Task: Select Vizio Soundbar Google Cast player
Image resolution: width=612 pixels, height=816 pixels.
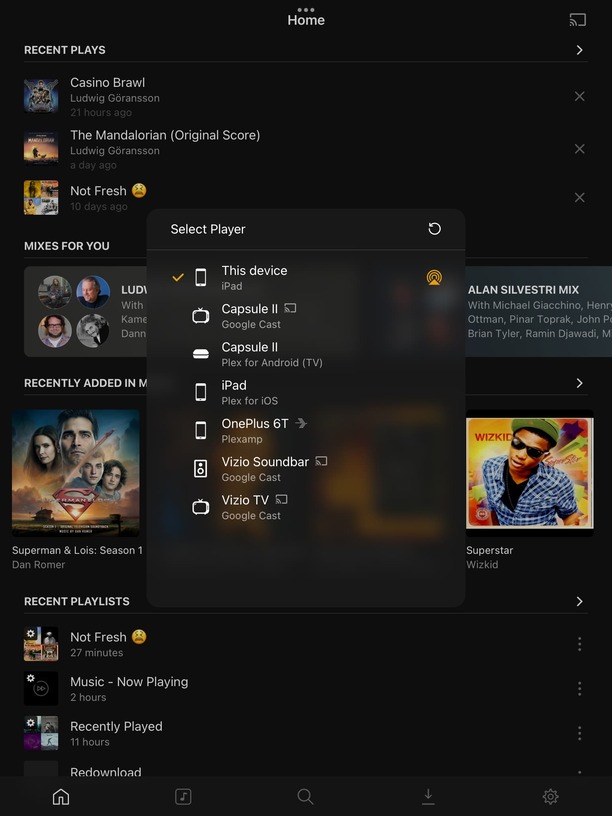Action: (x=306, y=469)
